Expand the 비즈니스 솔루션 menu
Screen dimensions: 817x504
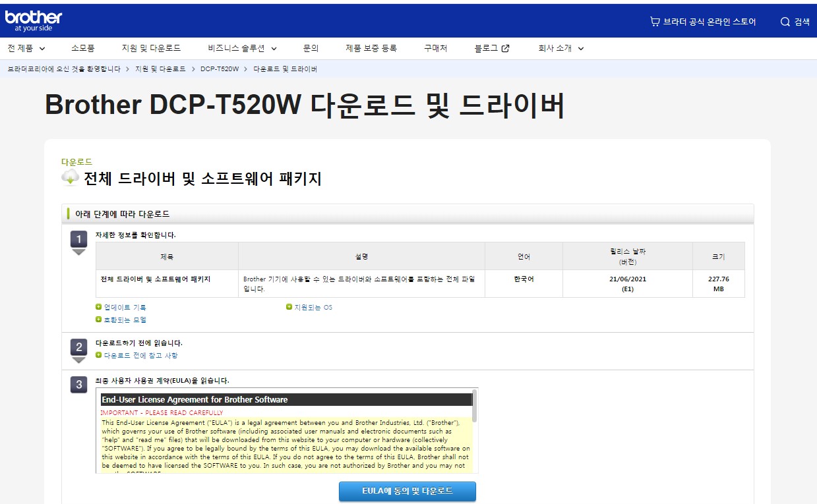pyautogui.click(x=242, y=48)
